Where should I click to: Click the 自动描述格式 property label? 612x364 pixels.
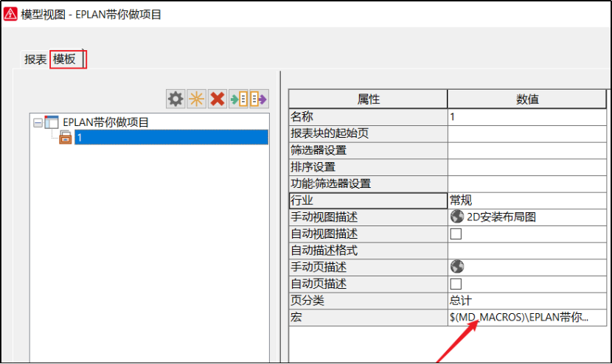click(324, 251)
